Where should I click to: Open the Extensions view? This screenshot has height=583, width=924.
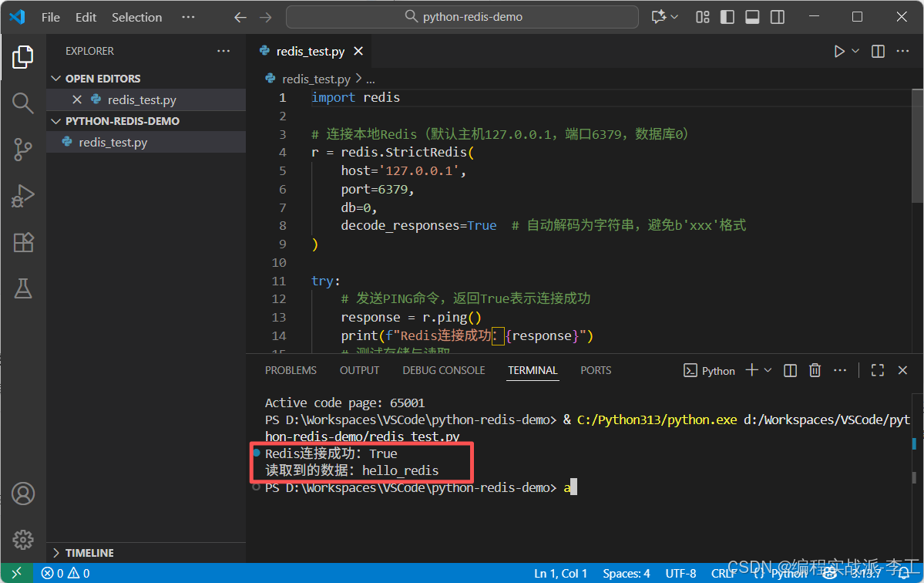[x=23, y=242]
